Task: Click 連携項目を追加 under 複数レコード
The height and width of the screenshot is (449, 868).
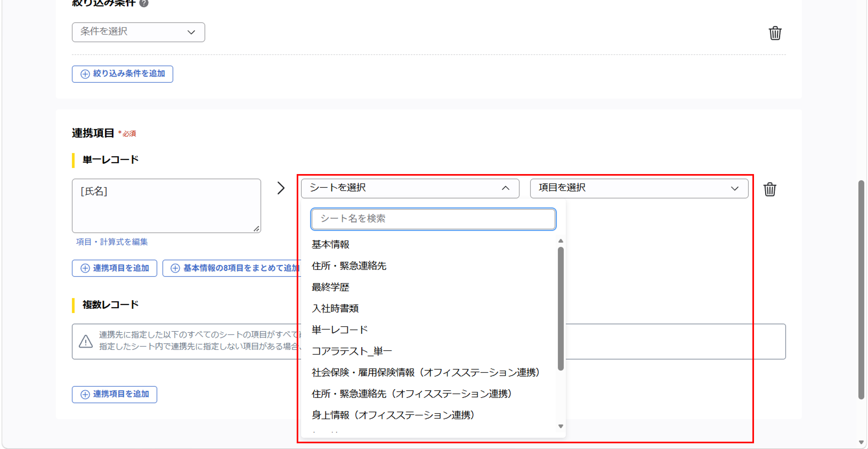Action: pyautogui.click(x=114, y=394)
